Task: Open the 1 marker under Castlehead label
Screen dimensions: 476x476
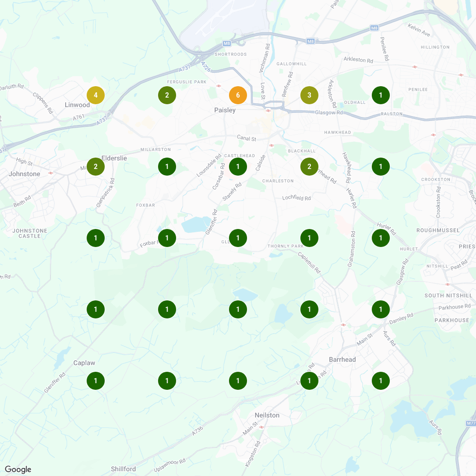Action: point(238,166)
